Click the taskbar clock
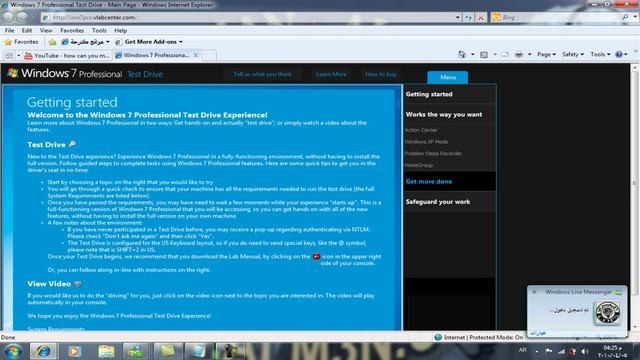Image resolution: width=640 pixels, height=360 pixels. (x=612, y=351)
